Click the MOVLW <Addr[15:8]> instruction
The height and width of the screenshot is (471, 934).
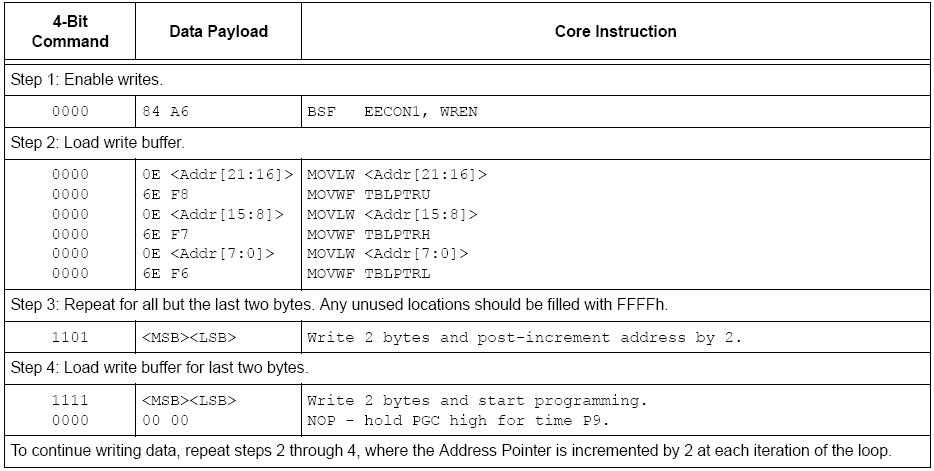392,214
